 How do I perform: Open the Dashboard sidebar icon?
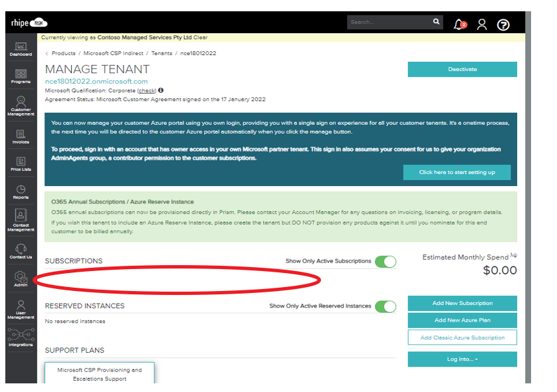tap(21, 49)
